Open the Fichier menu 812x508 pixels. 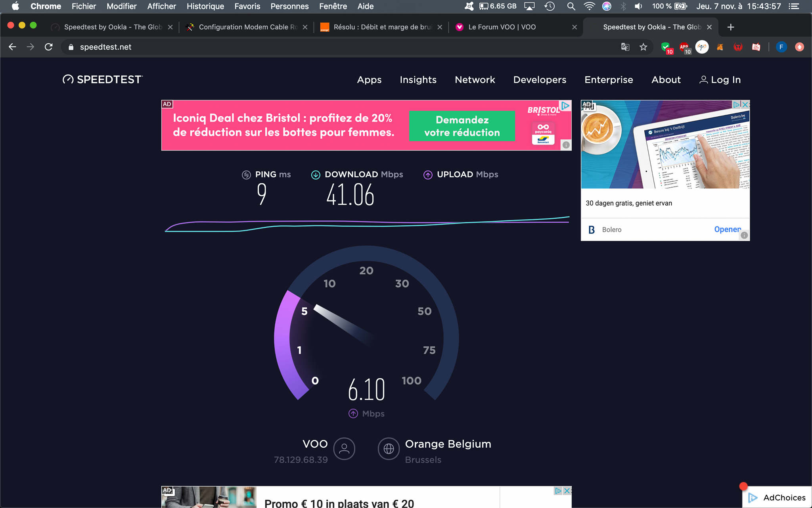[84, 6]
